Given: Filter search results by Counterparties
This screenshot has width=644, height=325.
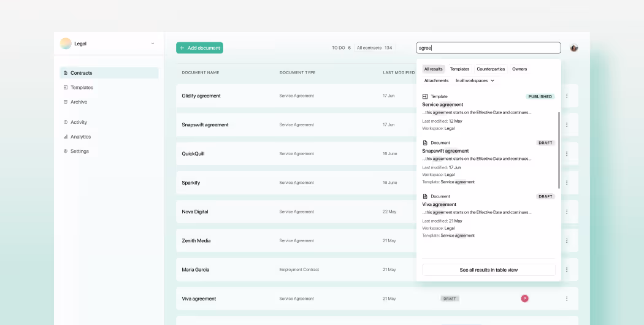Looking at the screenshot, I should coord(491,69).
